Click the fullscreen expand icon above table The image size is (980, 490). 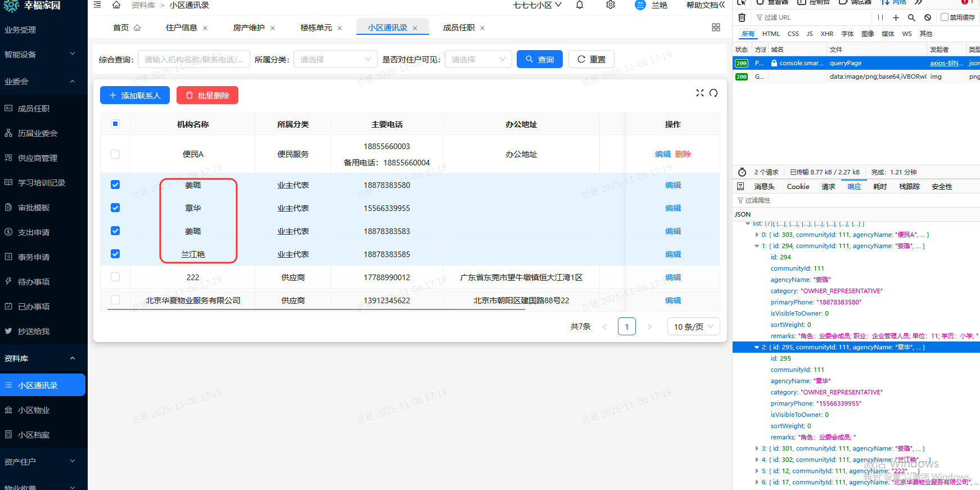point(700,93)
